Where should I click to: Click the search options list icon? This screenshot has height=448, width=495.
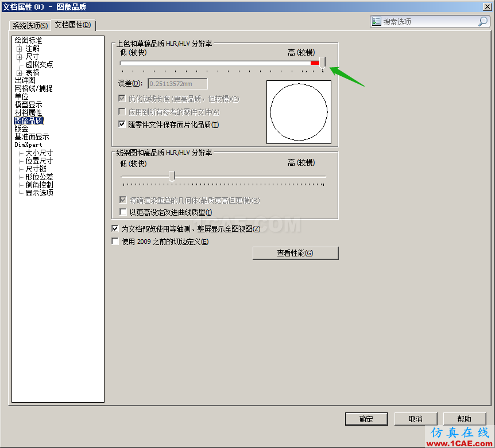tap(376, 21)
